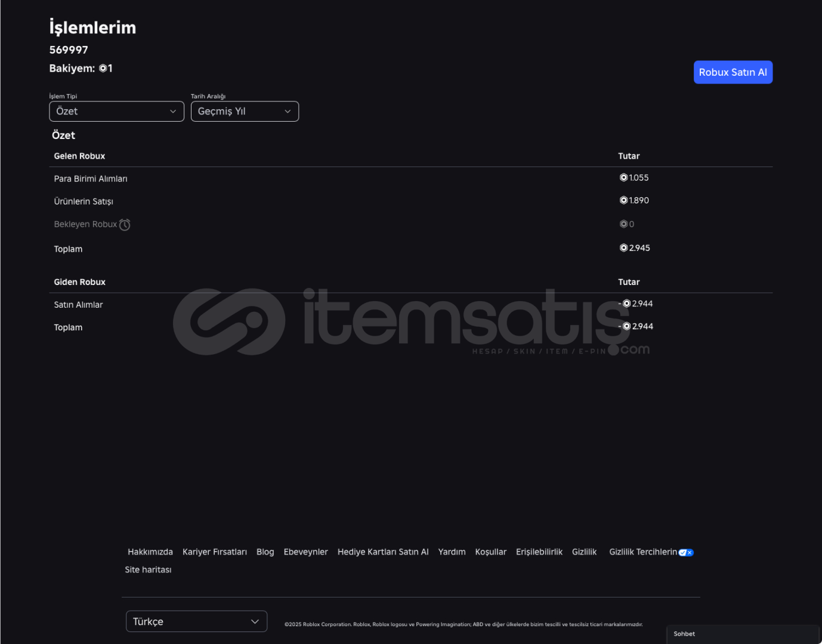
Task: Open the Tarih Aralığı dropdown showing Geçmiş Yıl
Action: (x=245, y=112)
